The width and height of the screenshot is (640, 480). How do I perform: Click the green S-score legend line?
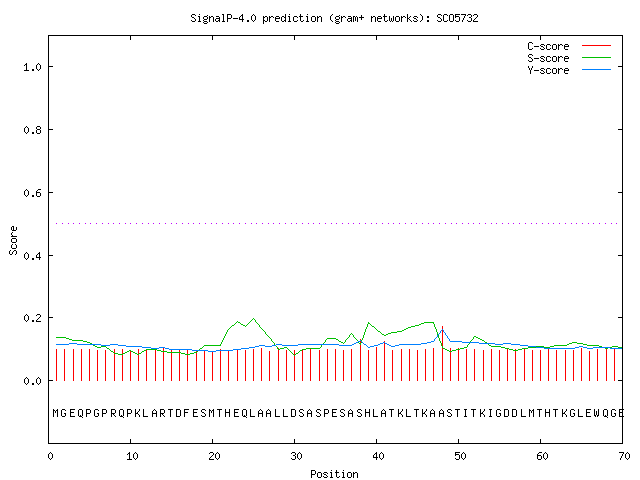click(596, 58)
